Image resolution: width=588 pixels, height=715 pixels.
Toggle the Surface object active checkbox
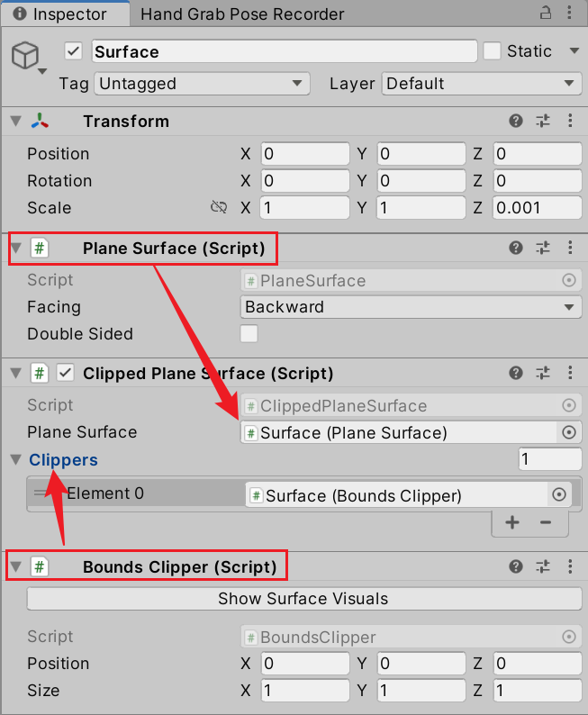[73, 51]
